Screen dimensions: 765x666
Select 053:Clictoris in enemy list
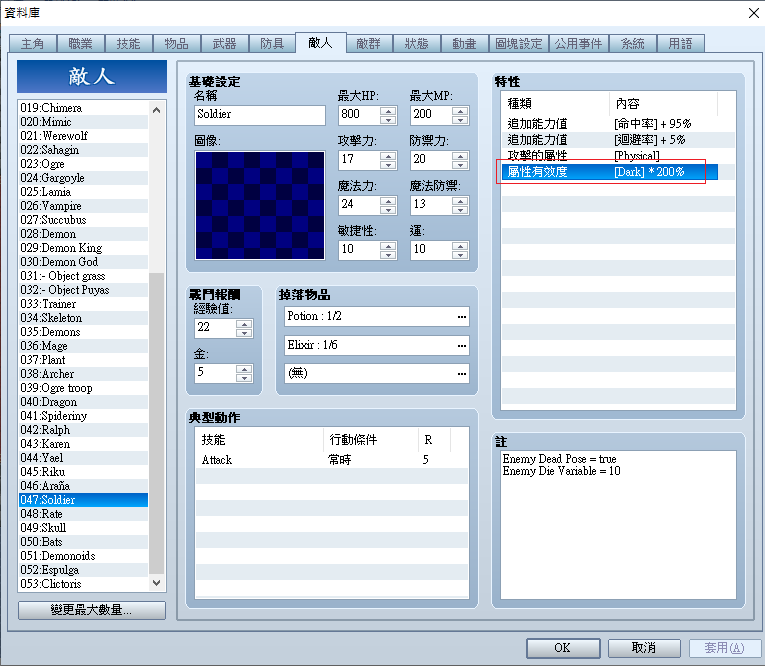pyautogui.click(x=83, y=584)
